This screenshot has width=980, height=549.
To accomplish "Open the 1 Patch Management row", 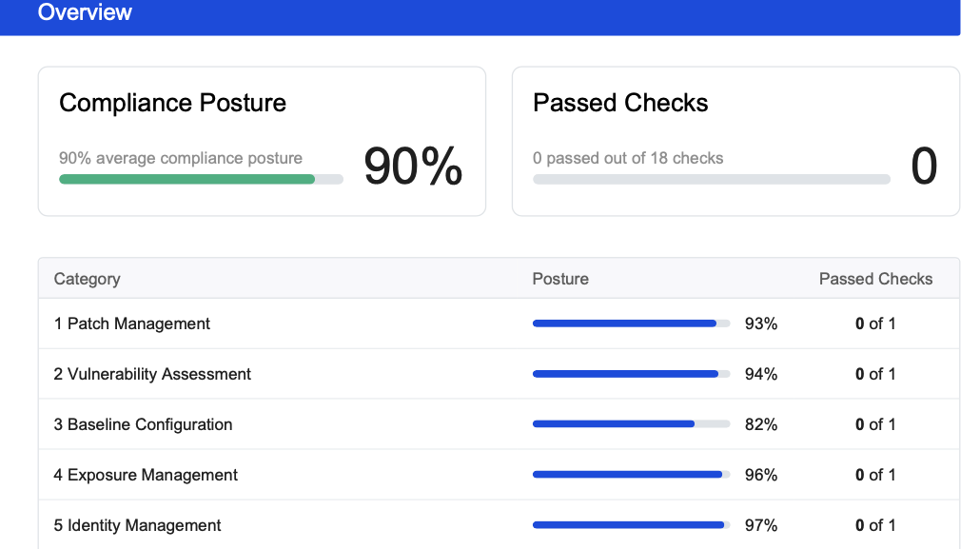I will pos(499,324).
